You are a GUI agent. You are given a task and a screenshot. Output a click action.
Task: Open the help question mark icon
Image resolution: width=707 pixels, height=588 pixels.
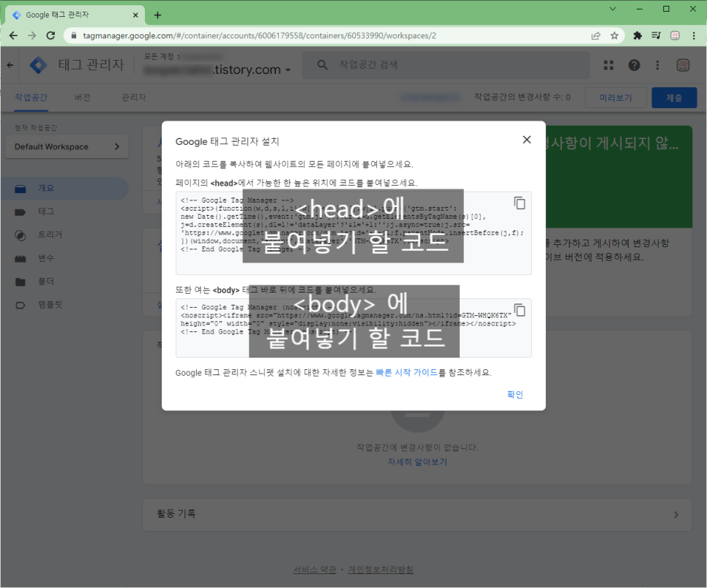(634, 65)
